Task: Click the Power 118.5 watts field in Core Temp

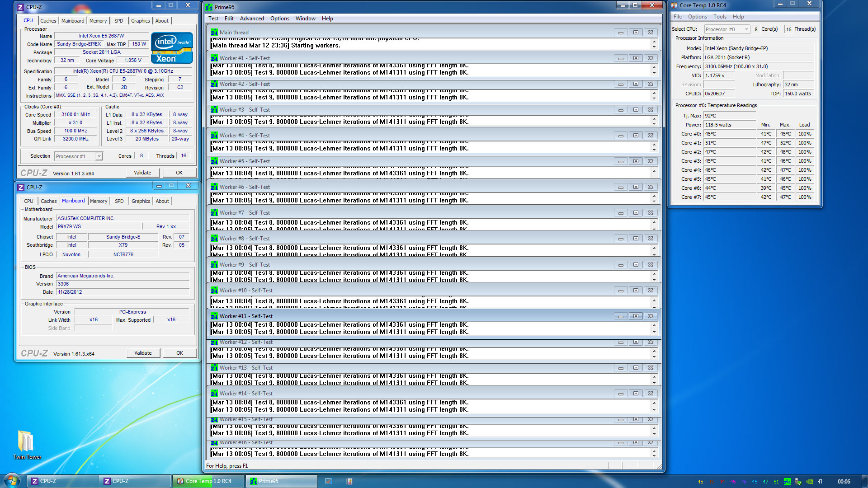Action: (730, 125)
